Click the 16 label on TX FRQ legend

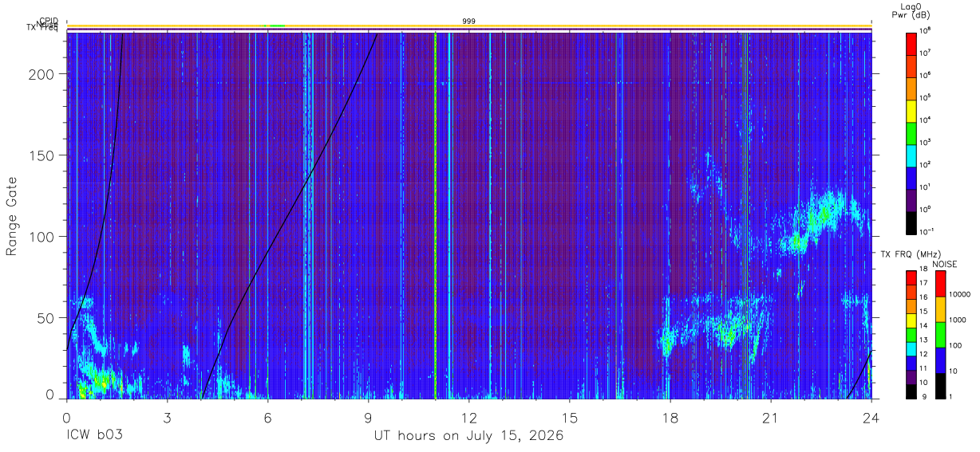tap(924, 297)
